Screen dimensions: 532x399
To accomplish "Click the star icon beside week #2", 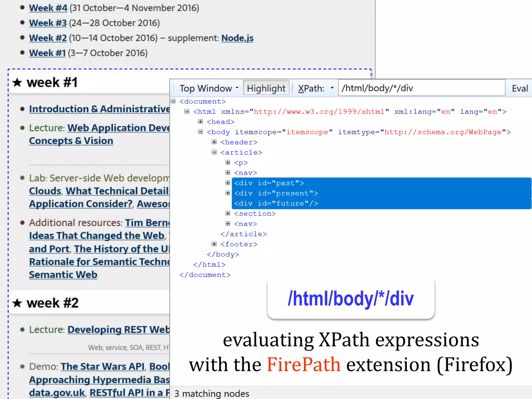I will pos(17,303).
